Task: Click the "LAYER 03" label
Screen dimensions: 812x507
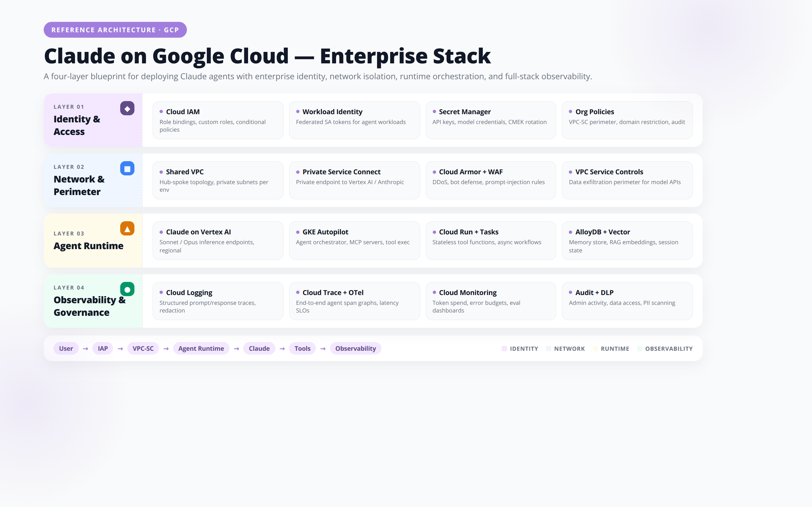Action: [69, 233]
